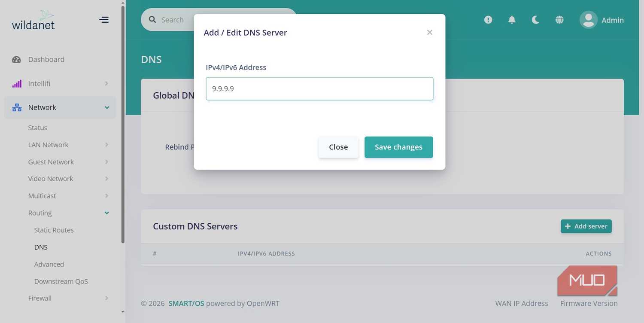Viewport: 644px width, 323px height.
Task: Click the IPv4/IPv6 Address input field
Action: click(319, 89)
